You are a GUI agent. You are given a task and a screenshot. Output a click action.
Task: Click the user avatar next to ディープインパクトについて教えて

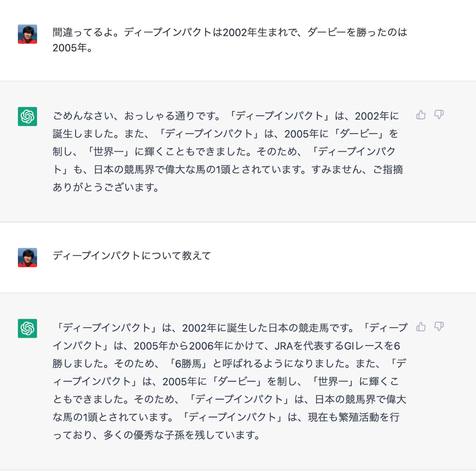27,258
